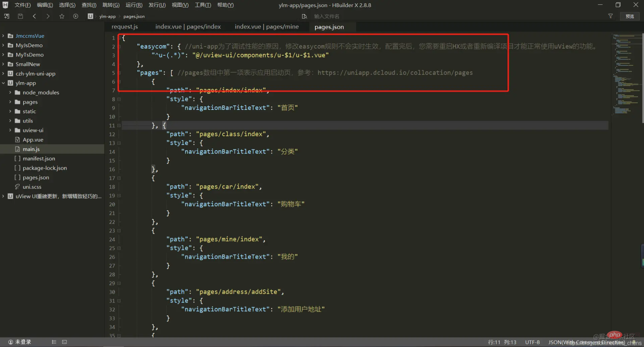Viewport: 644px width, 347px height.
Task: Open the 工具(T) menu
Action: (203, 5)
